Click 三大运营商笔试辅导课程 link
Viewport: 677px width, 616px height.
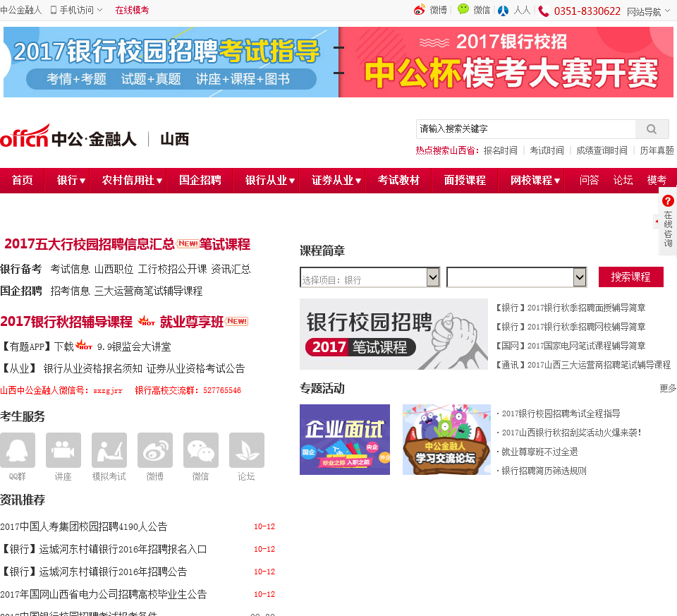(x=148, y=291)
